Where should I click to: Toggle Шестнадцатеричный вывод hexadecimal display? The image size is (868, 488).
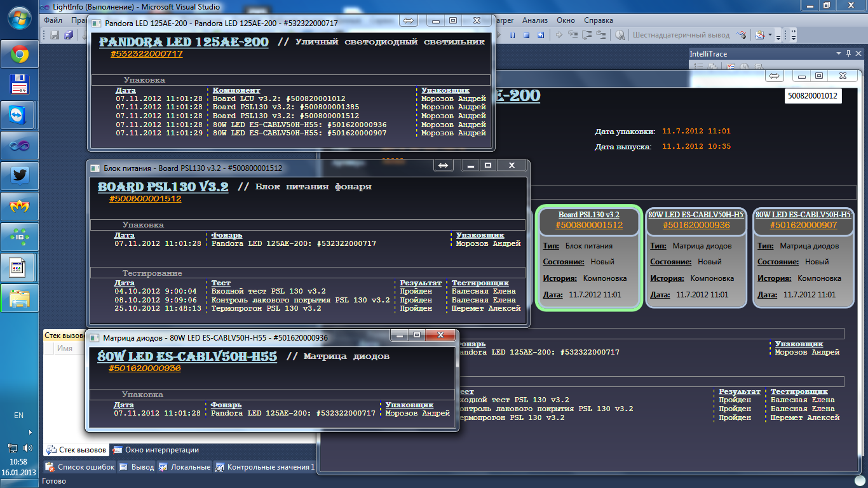pyautogui.click(x=672, y=36)
